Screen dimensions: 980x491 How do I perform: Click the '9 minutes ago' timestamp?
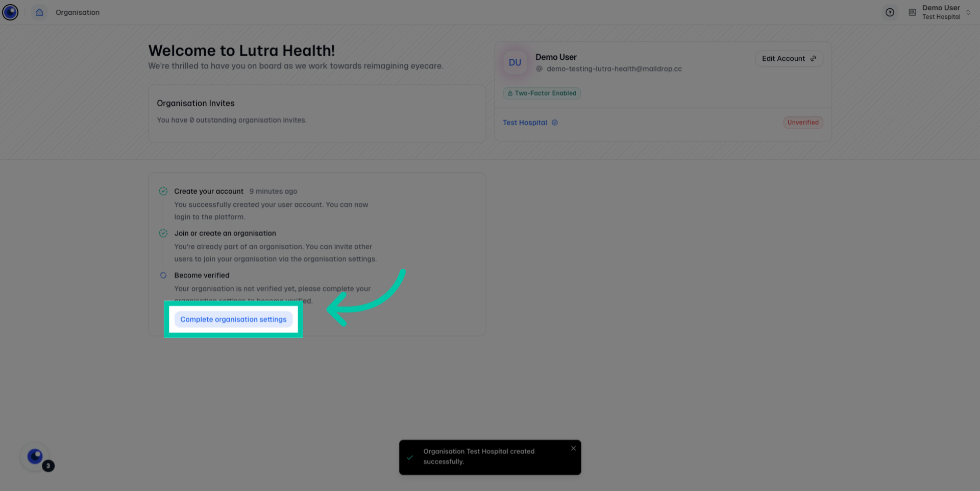(273, 191)
